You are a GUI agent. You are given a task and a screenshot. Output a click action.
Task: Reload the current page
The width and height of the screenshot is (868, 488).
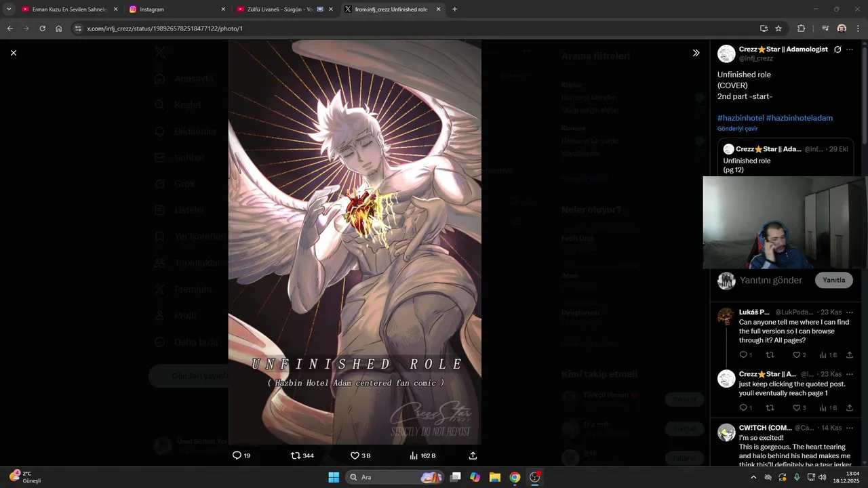(42, 28)
